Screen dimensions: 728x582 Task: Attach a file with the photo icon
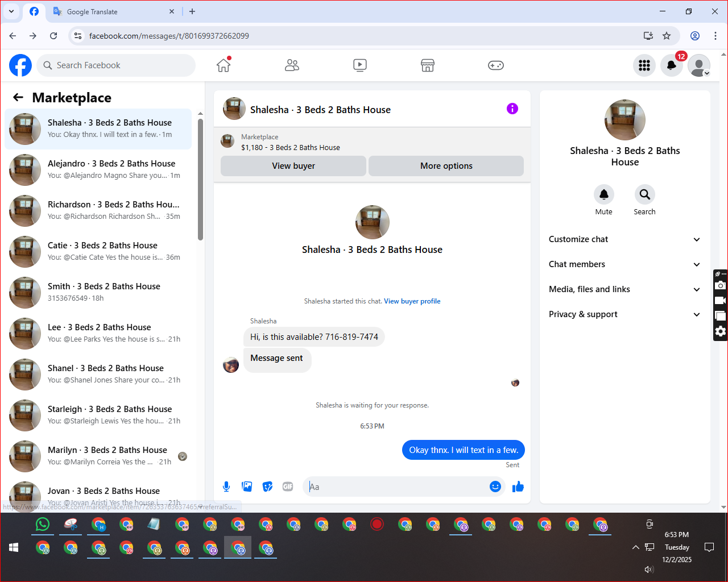[x=247, y=487]
